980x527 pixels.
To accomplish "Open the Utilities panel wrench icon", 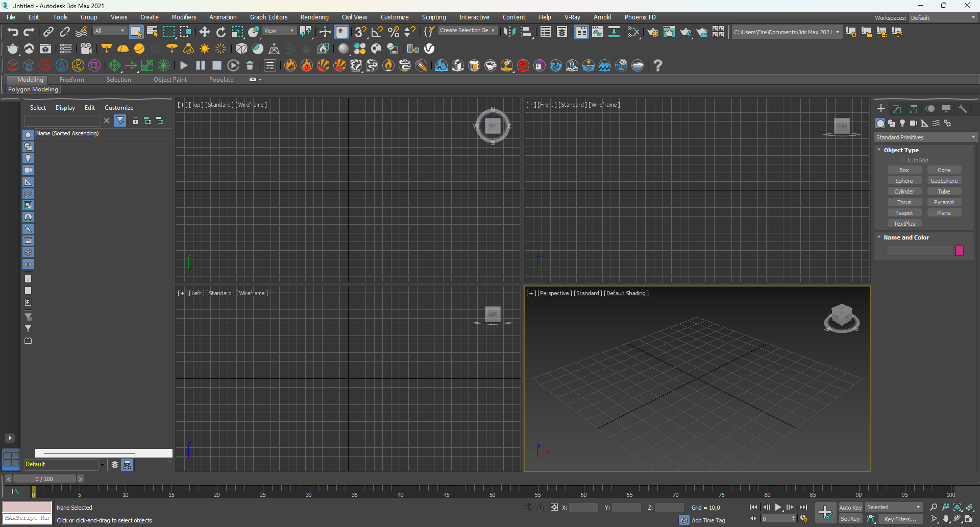I will click(963, 109).
